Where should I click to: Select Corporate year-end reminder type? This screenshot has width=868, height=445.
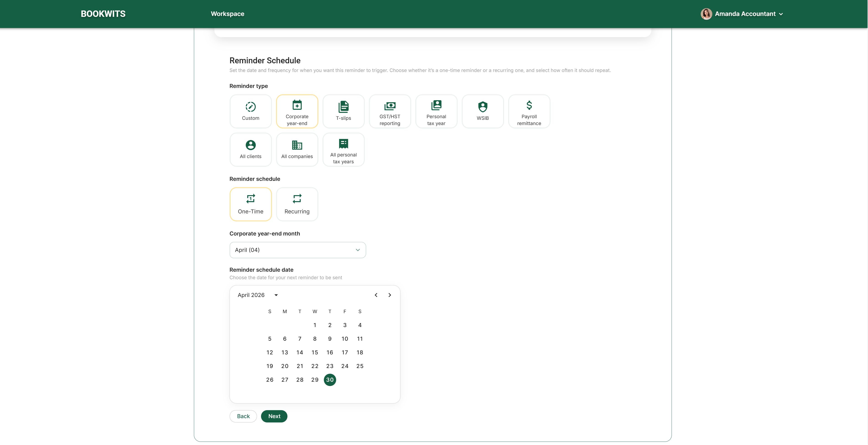coord(297,111)
